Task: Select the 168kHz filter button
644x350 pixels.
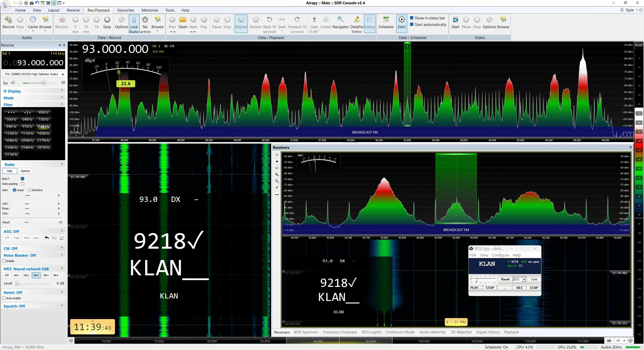Action: tap(44, 134)
